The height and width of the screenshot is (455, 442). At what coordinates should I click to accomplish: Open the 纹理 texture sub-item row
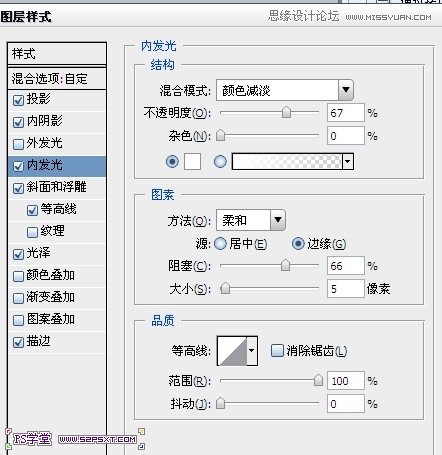click(x=57, y=232)
